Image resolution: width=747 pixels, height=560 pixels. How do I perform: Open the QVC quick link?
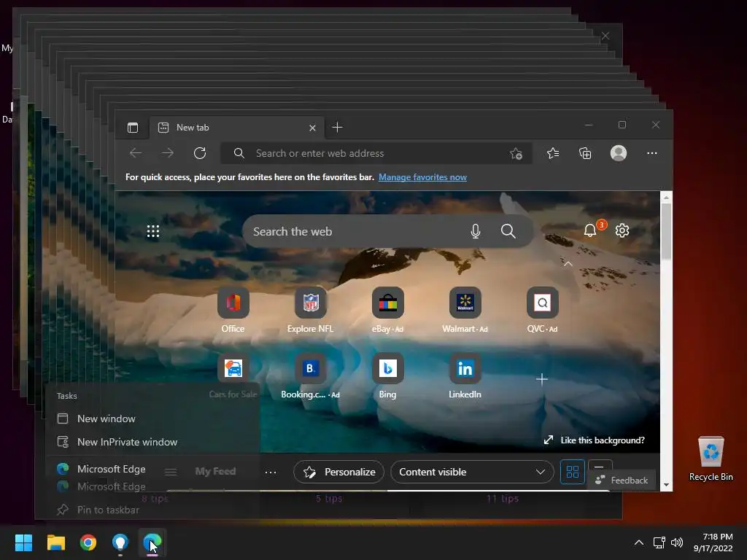coord(542,310)
